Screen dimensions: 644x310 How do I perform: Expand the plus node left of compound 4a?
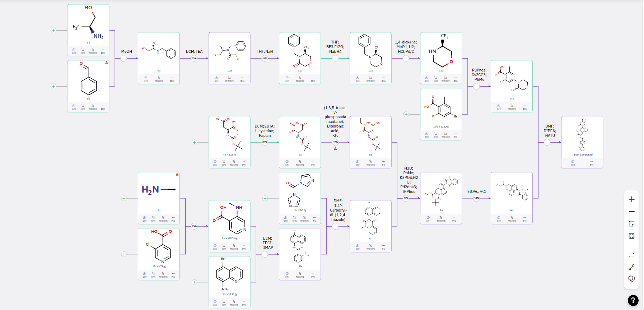[194, 142]
